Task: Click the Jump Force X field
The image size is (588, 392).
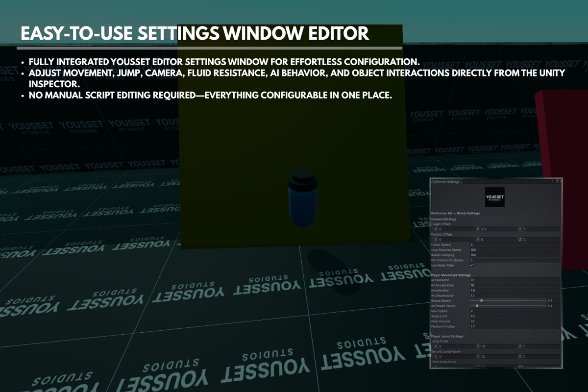Action: pos(457,346)
